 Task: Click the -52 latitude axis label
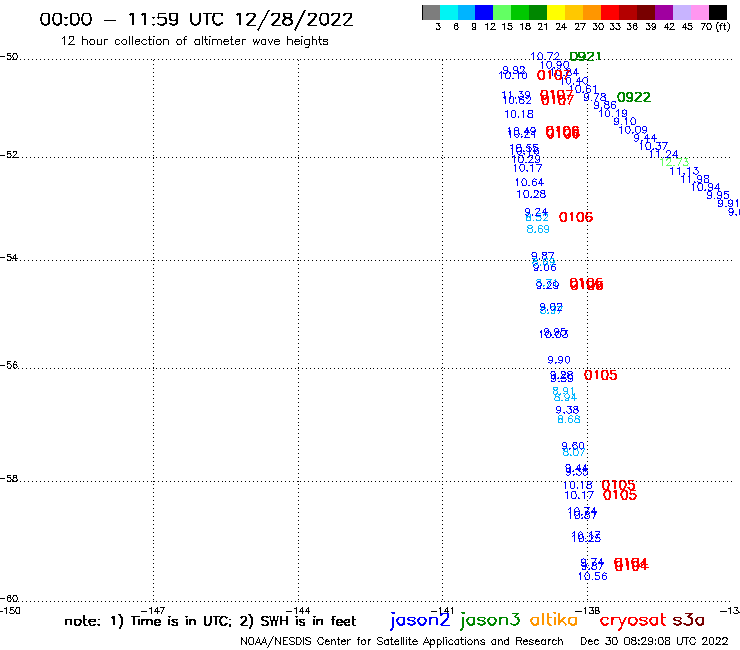pyautogui.click(x=9, y=155)
